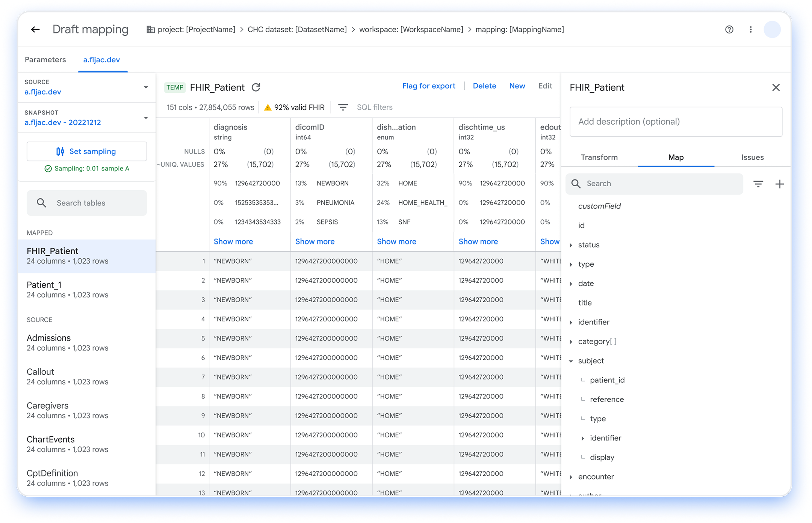Switch to the Issues tab
Image resolution: width=812 pixels, height=523 pixels.
(752, 157)
